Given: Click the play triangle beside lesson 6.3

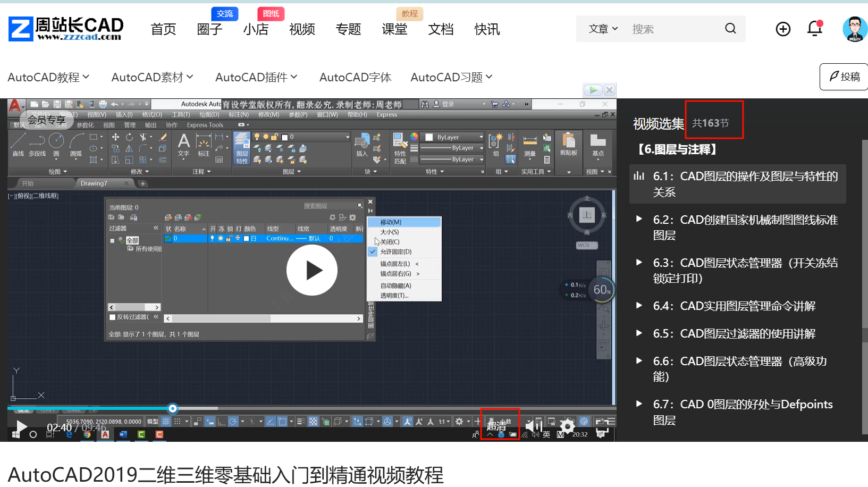Looking at the screenshot, I should [x=639, y=262].
